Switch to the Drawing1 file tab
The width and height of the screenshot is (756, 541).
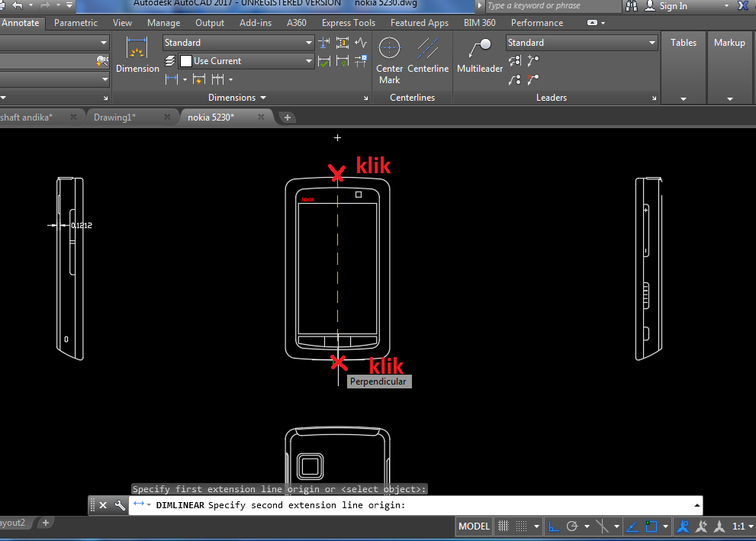[x=114, y=118]
